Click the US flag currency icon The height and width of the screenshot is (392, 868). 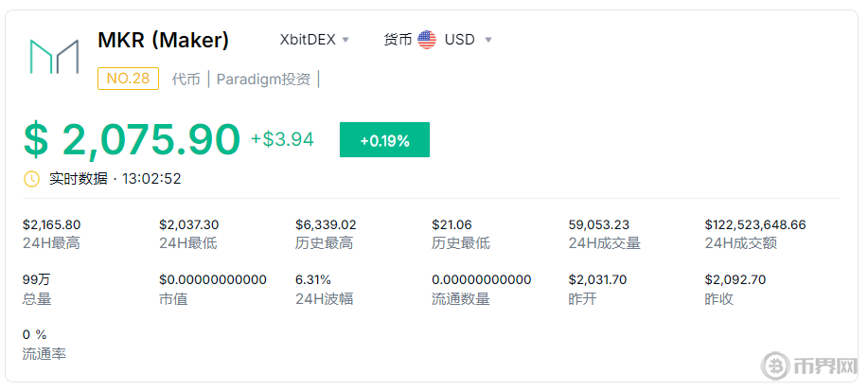[x=427, y=40]
